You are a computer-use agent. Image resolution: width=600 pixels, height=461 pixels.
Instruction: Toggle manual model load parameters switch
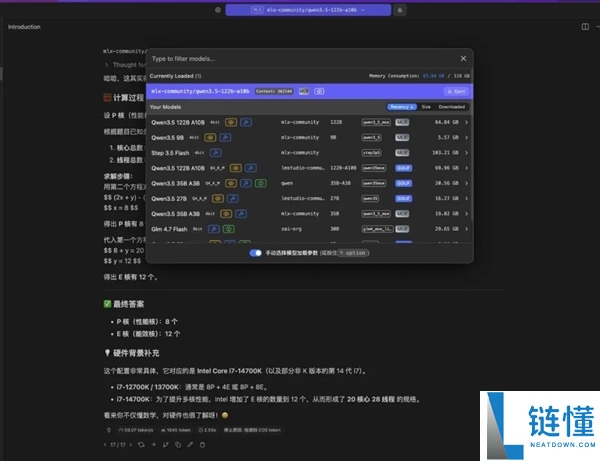pos(255,253)
